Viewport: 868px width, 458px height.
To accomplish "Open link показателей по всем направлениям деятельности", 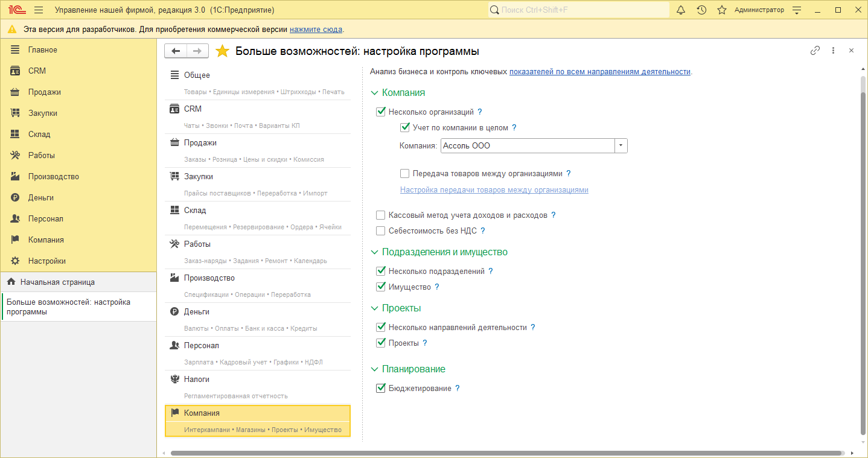I will coord(599,72).
